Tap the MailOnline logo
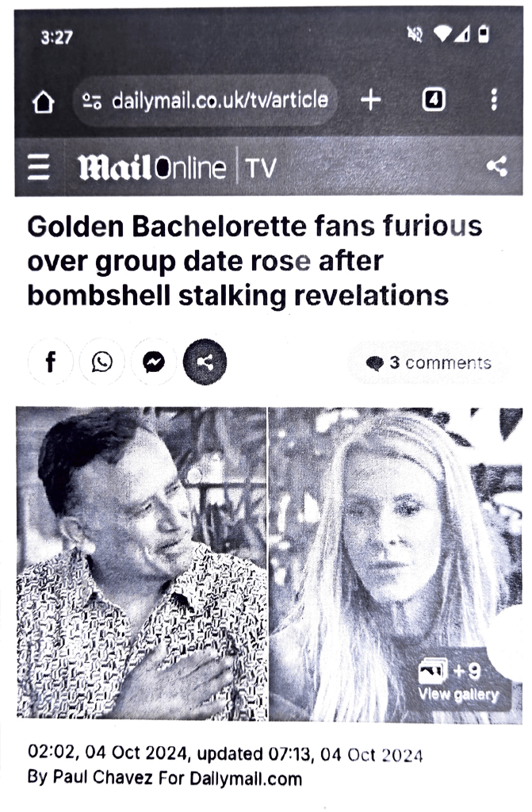532x812 pixels. coord(151,168)
